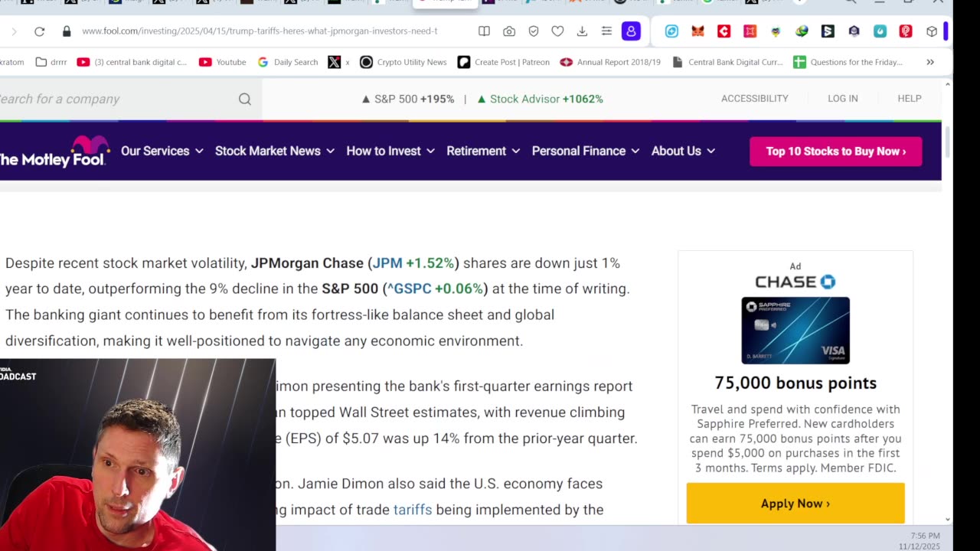
Task: Open the HELP menu item
Action: point(910,99)
